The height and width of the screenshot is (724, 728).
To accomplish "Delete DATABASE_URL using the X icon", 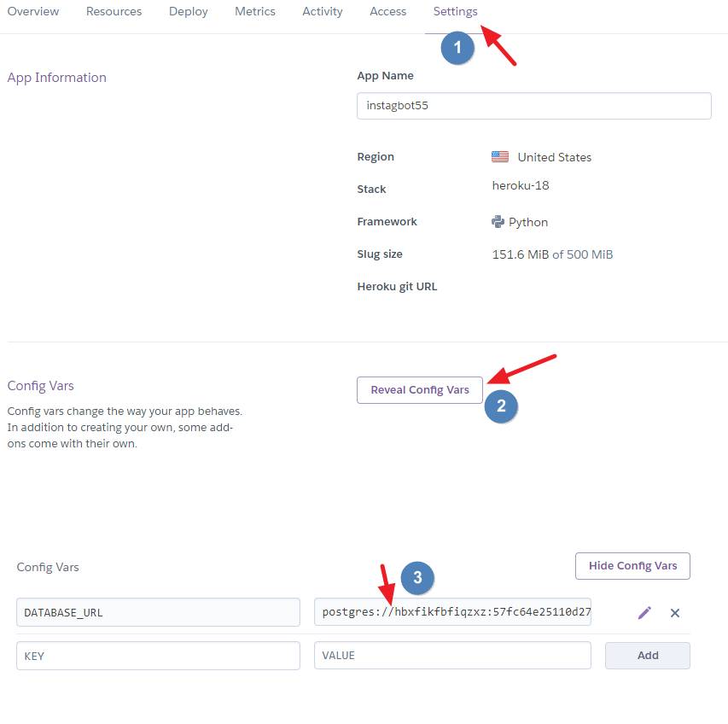I will click(675, 613).
